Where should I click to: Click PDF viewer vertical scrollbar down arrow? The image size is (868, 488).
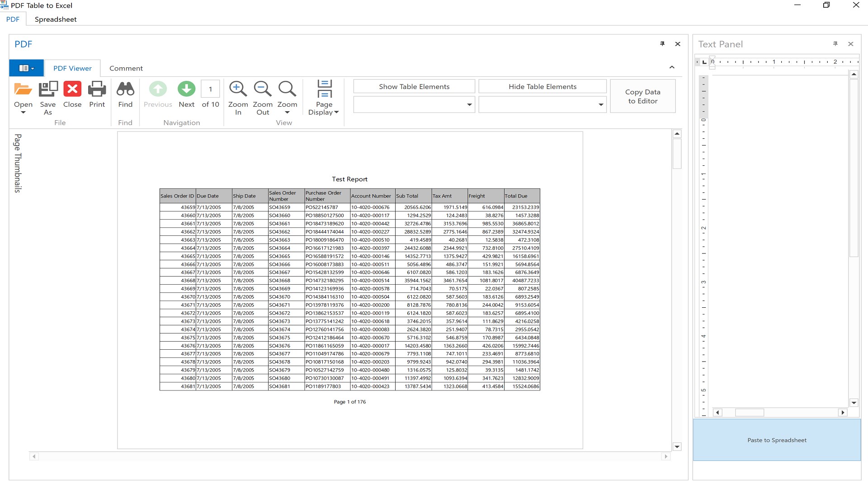click(677, 447)
